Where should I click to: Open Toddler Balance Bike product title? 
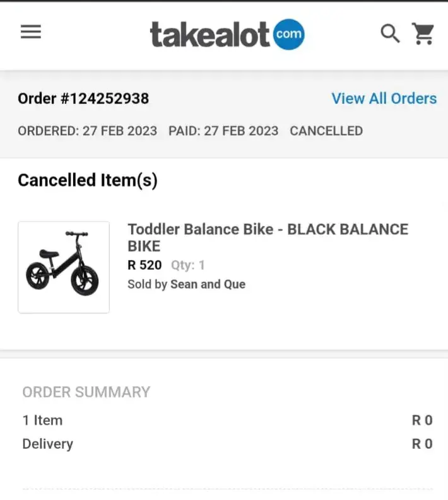[x=268, y=237]
